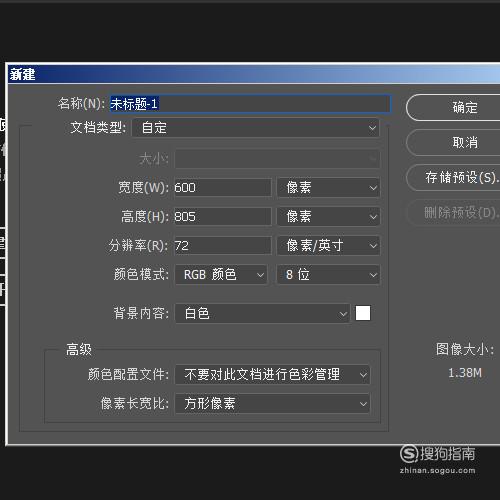Open the width unit dropdown 像素
Viewport: 500px width, 500px height.
328,188
